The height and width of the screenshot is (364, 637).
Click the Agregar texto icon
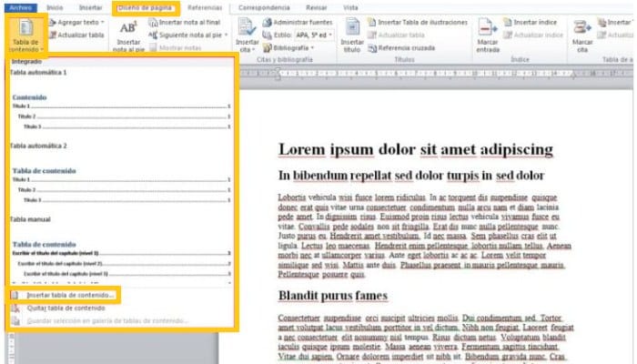pyautogui.click(x=53, y=23)
